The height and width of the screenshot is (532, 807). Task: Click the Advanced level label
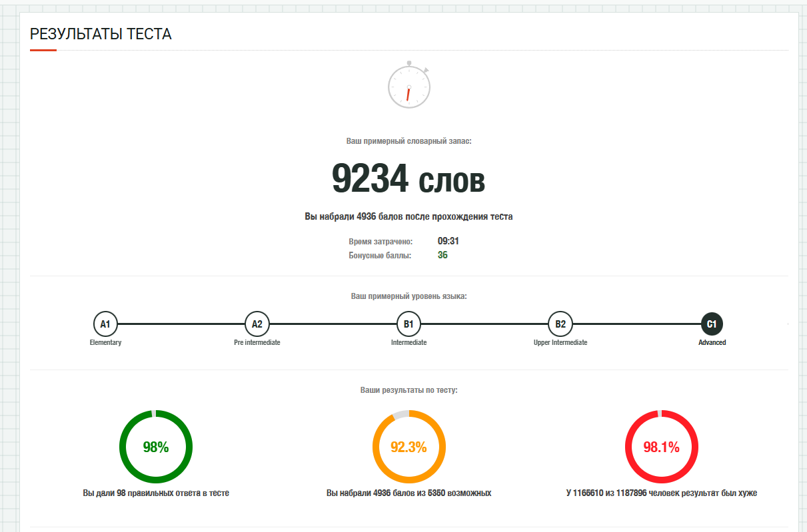point(712,342)
